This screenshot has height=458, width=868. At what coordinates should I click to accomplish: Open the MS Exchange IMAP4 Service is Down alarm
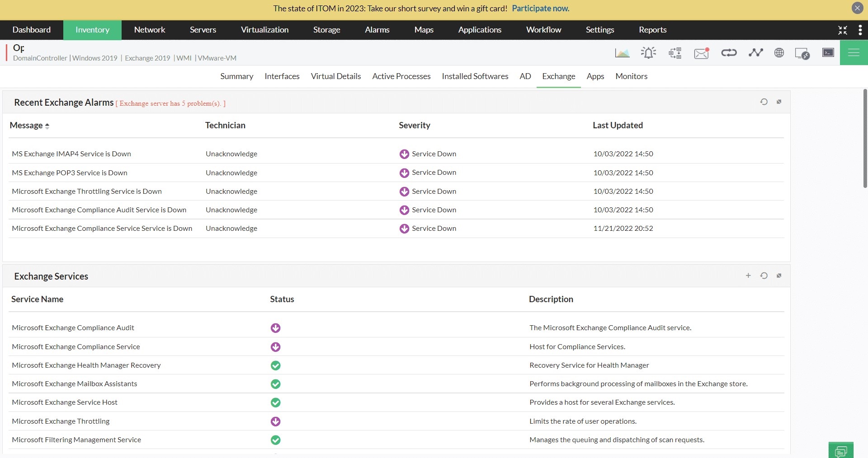(x=71, y=154)
